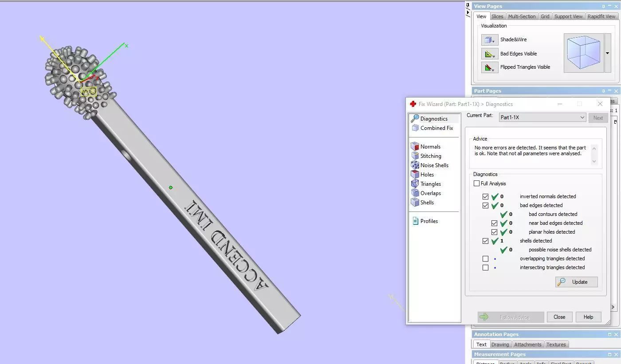621x364 pixels.
Task: Close the View Pages panel
Action: point(616,6)
